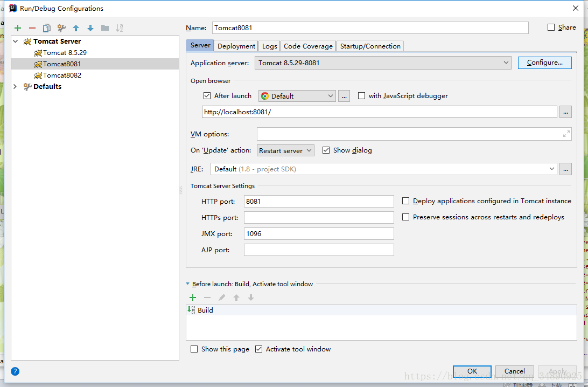Move the before-launch task down
Image resolution: width=588 pixels, height=387 pixels.
(251, 298)
